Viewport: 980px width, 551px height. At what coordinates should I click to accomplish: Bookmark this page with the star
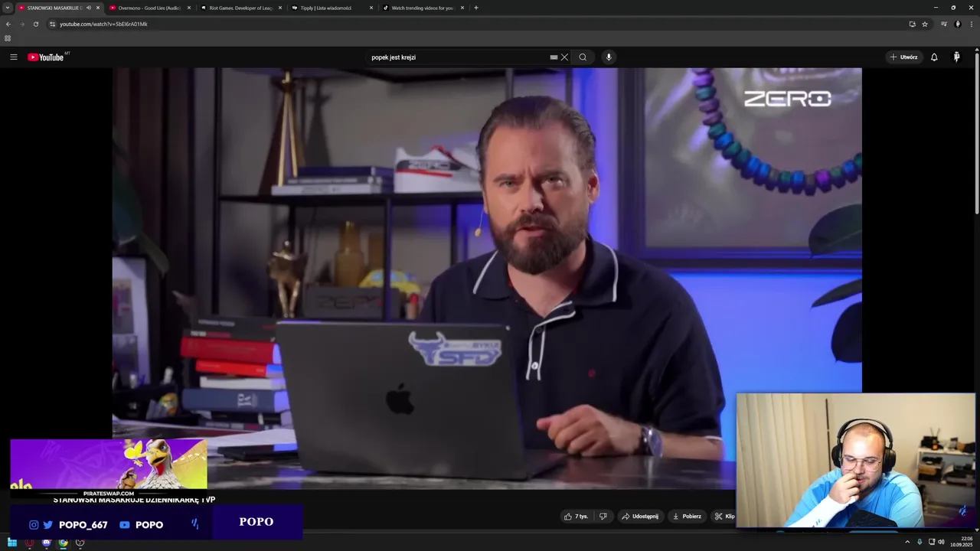(x=925, y=24)
